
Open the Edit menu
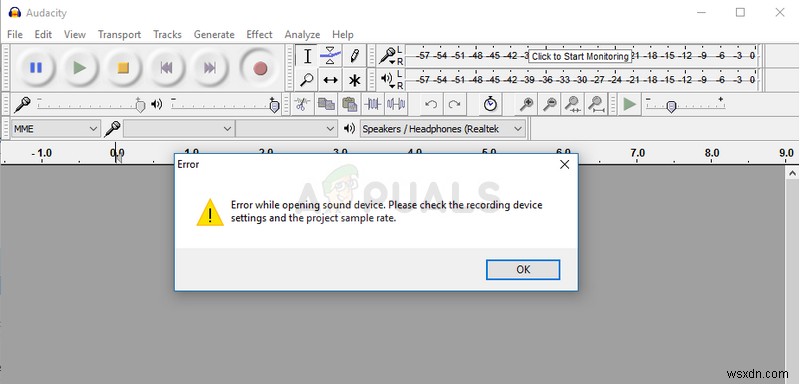pyautogui.click(x=43, y=34)
